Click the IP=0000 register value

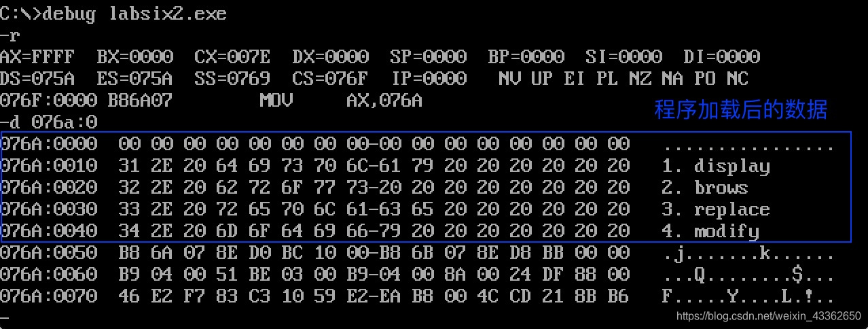click(429, 79)
